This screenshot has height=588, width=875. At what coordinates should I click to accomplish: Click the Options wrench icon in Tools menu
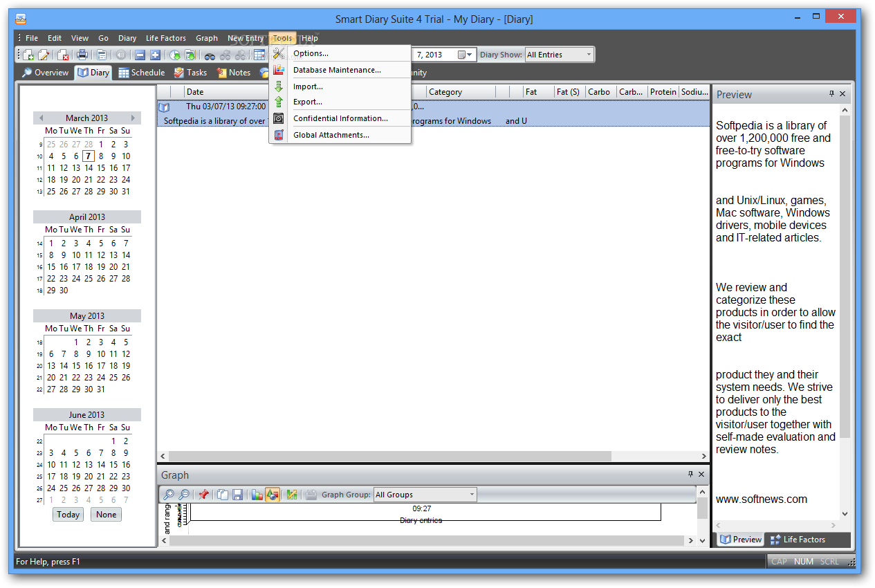[x=278, y=53]
